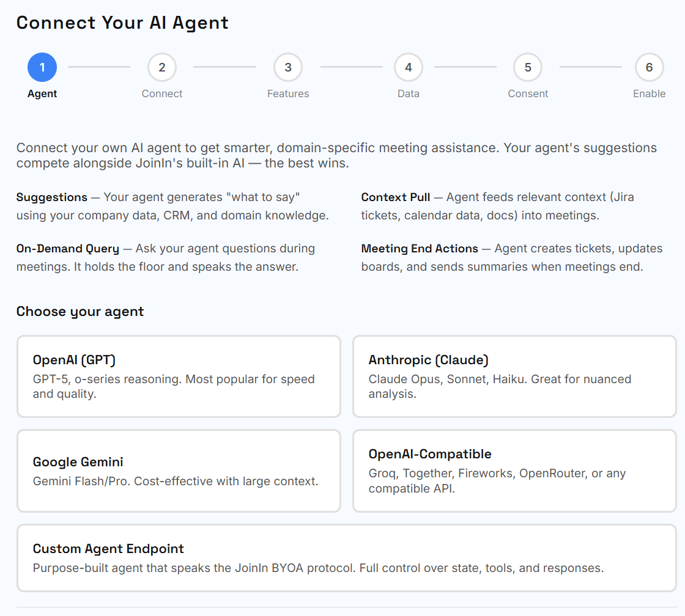Screen dimensions: 685x616
Task: Open step 3 Features circle
Action: pyautogui.click(x=288, y=67)
